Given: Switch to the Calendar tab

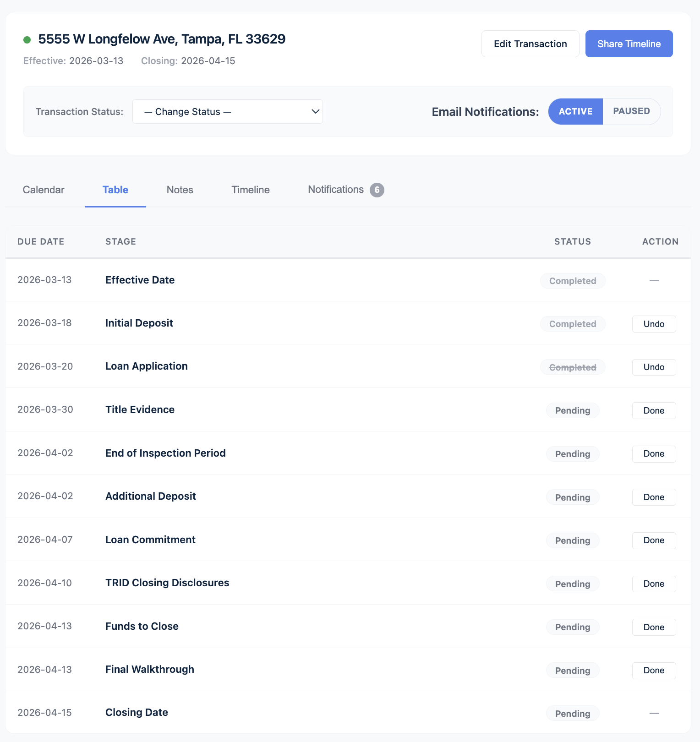Looking at the screenshot, I should click(x=44, y=190).
